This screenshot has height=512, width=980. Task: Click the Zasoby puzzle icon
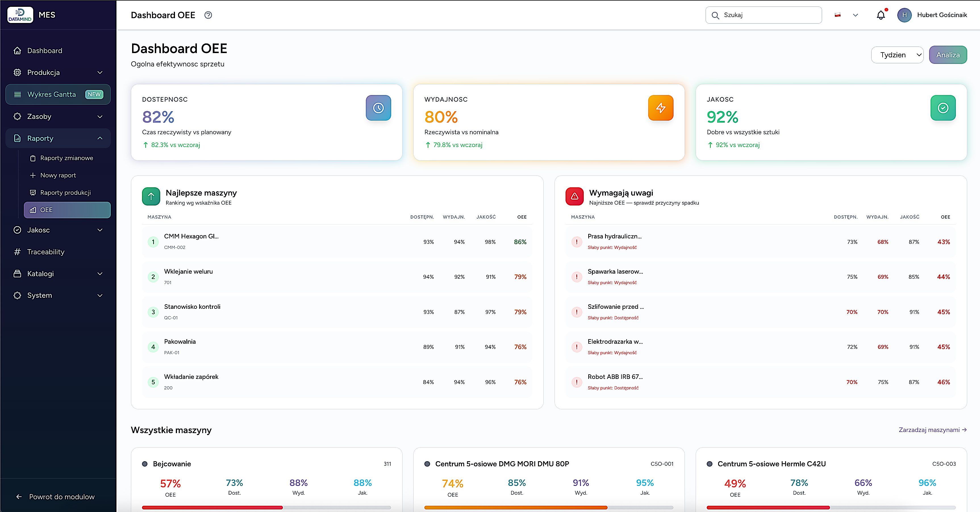click(17, 116)
